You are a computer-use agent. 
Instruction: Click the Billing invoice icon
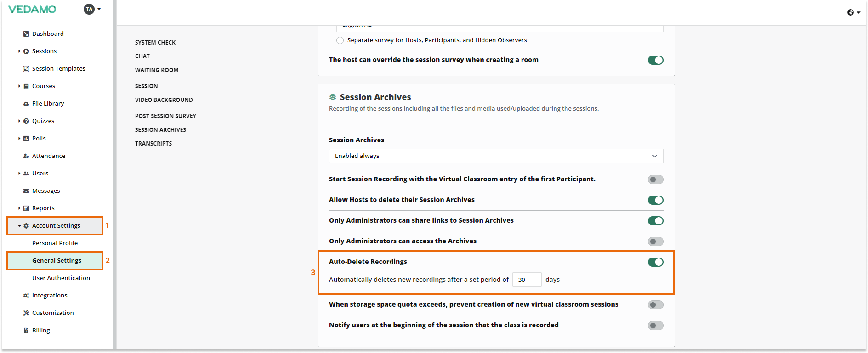point(26,331)
